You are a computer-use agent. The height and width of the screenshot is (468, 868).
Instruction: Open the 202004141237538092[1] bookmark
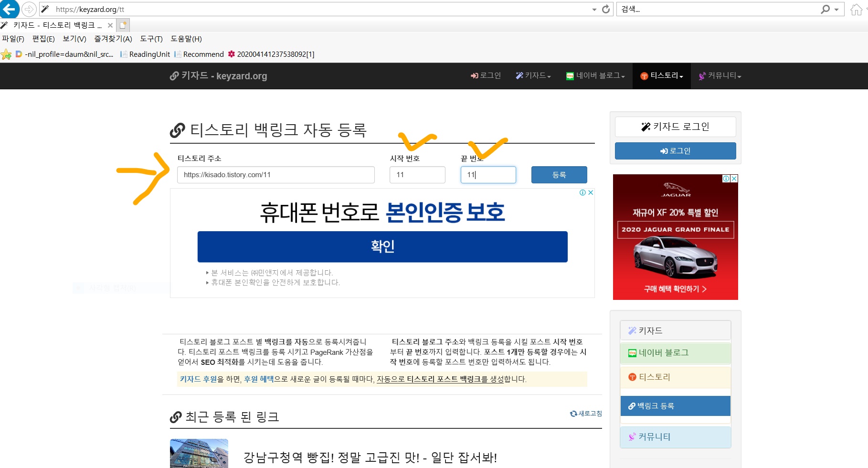point(271,54)
